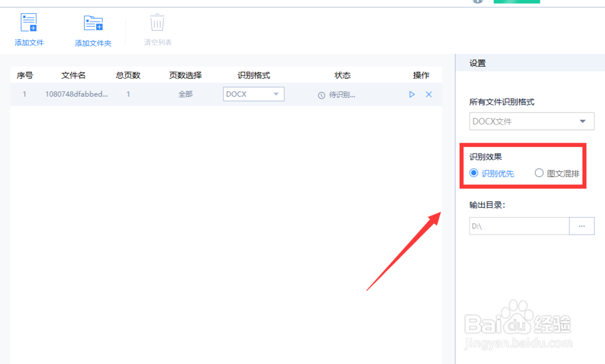Expand the DOCX文件 dropdown under 所有文件识别格式

(x=531, y=121)
